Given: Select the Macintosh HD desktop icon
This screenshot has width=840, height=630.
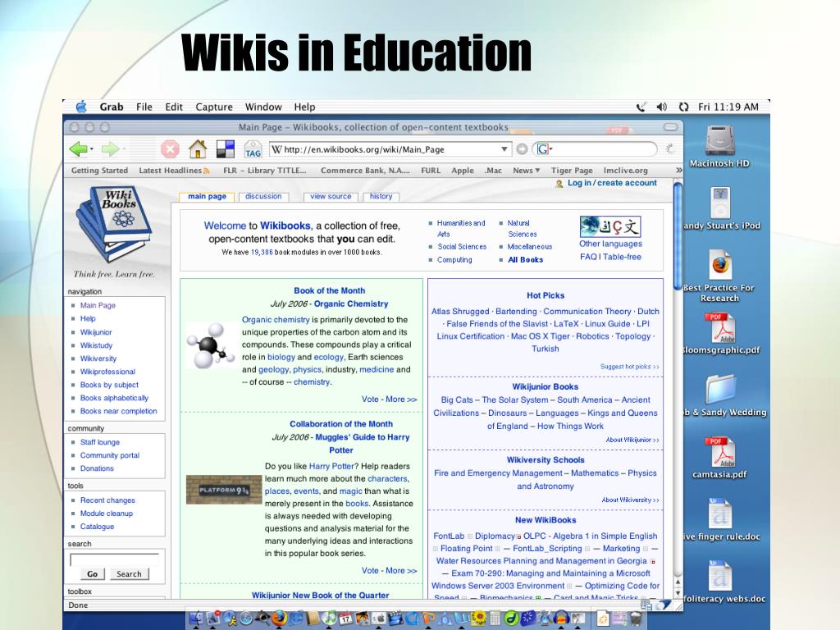Looking at the screenshot, I should point(719,146).
